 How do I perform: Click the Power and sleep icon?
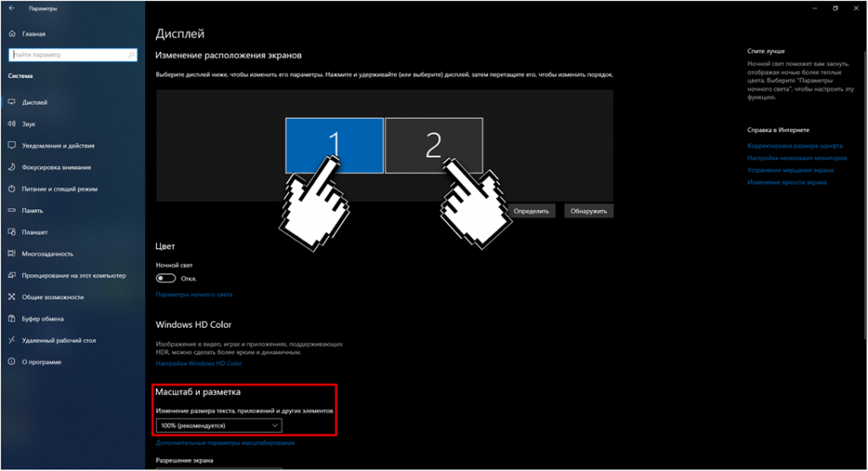tap(12, 189)
